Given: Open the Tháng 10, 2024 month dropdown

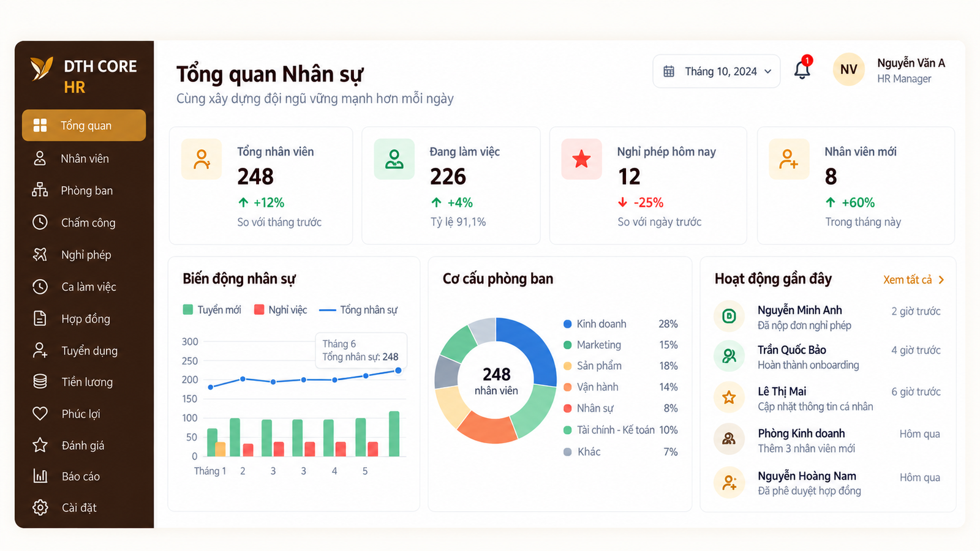Looking at the screenshot, I should coord(717,72).
